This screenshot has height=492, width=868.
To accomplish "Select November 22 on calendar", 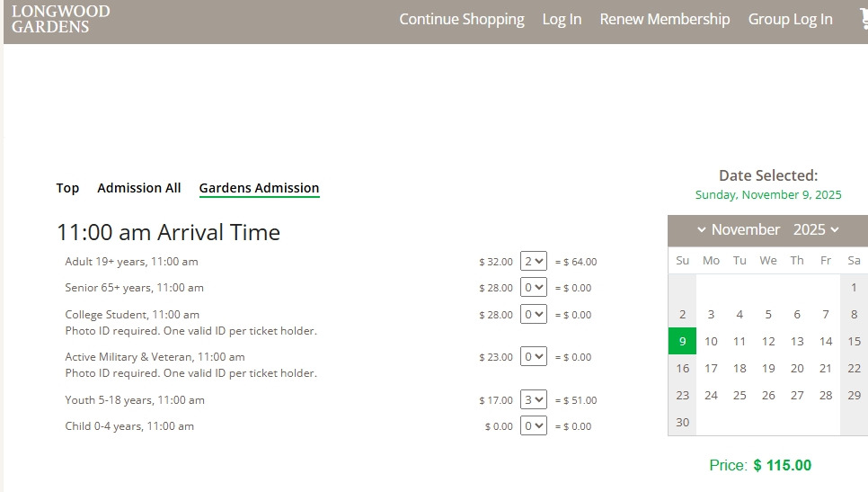I will 855,369.
